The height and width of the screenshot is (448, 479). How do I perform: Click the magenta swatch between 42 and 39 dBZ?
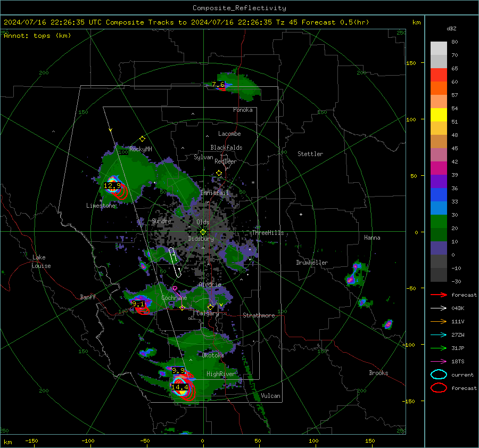pyautogui.click(x=439, y=168)
